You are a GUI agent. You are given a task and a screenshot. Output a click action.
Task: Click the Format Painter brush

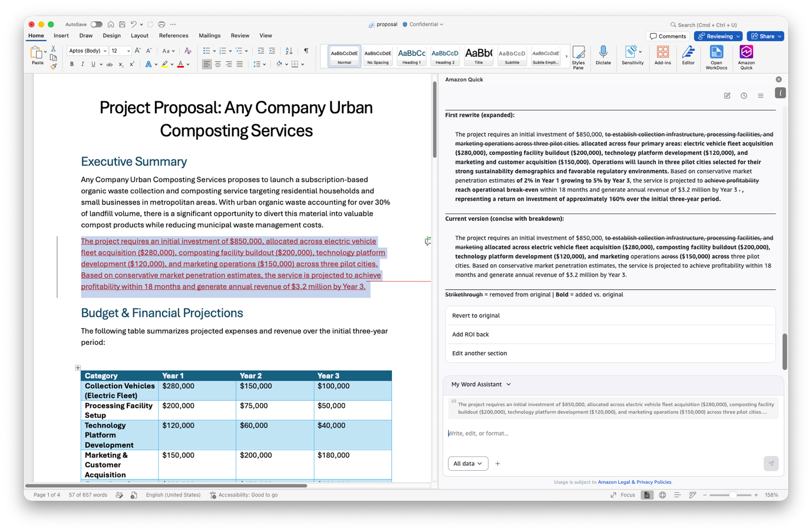coord(53,67)
